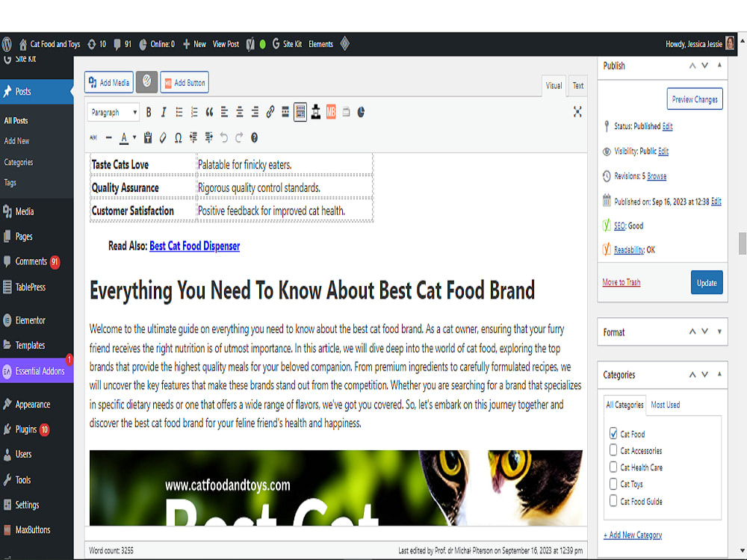
Task: Click the Undo arrow icon
Action: pyautogui.click(x=224, y=138)
